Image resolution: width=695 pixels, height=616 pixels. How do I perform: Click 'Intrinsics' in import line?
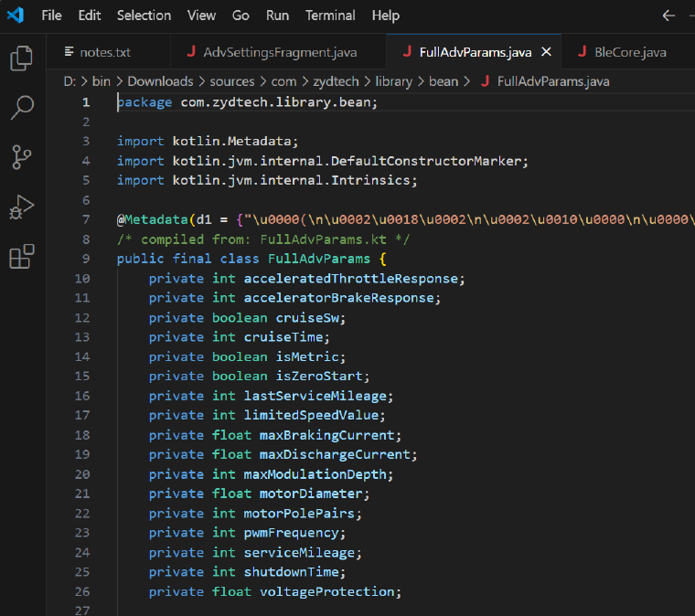point(370,180)
